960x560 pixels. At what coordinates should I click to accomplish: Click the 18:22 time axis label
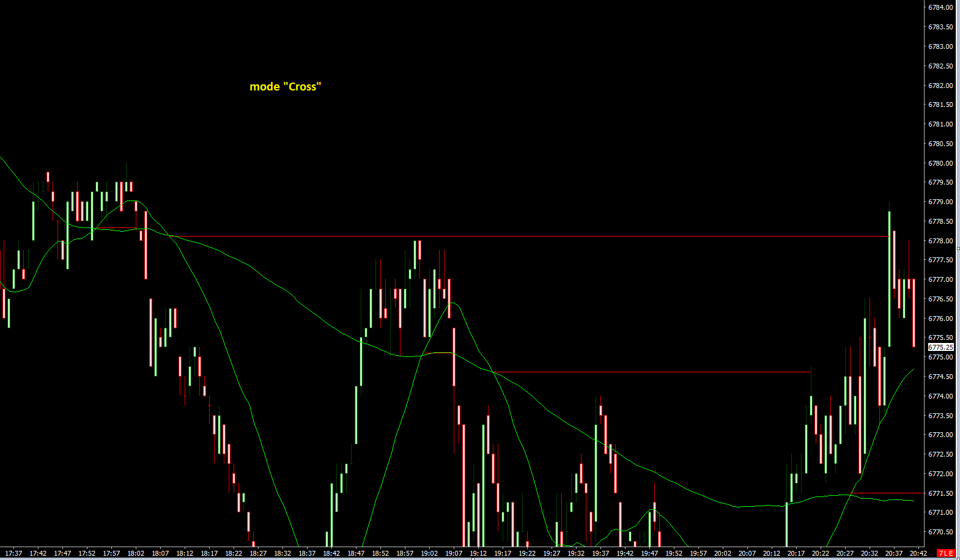[x=234, y=553]
